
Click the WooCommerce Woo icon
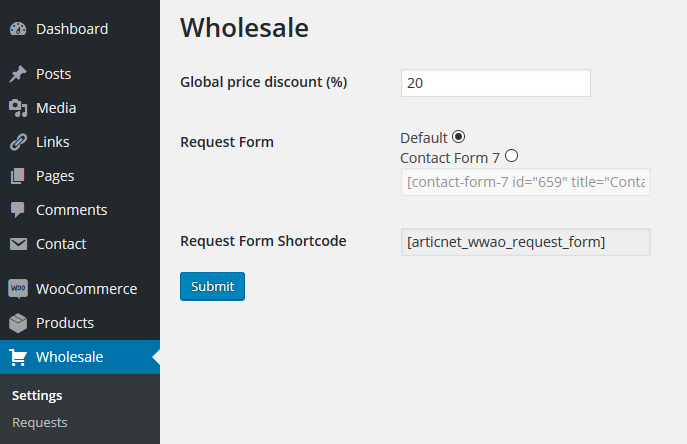click(18, 289)
